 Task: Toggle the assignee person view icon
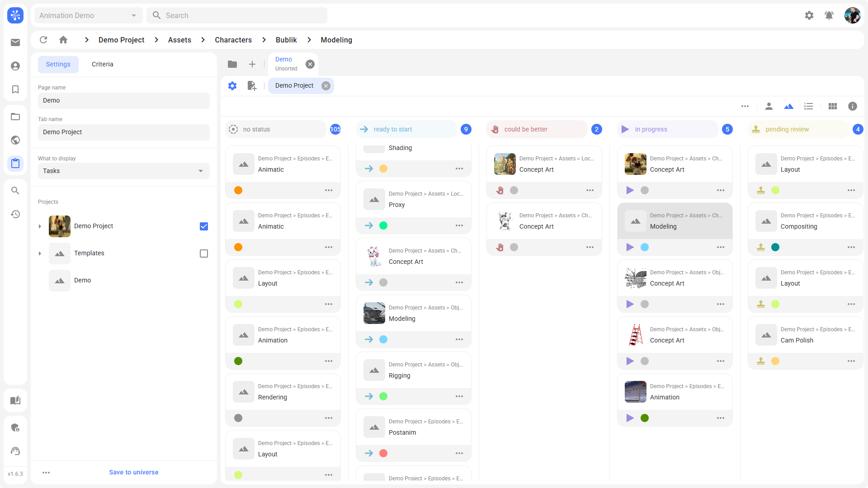[769, 106]
